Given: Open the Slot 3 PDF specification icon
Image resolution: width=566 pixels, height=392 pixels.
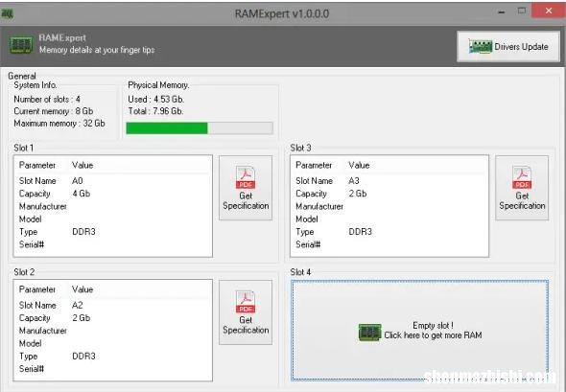Looking at the screenshot, I should pyautogui.click(x=522, y=177).
